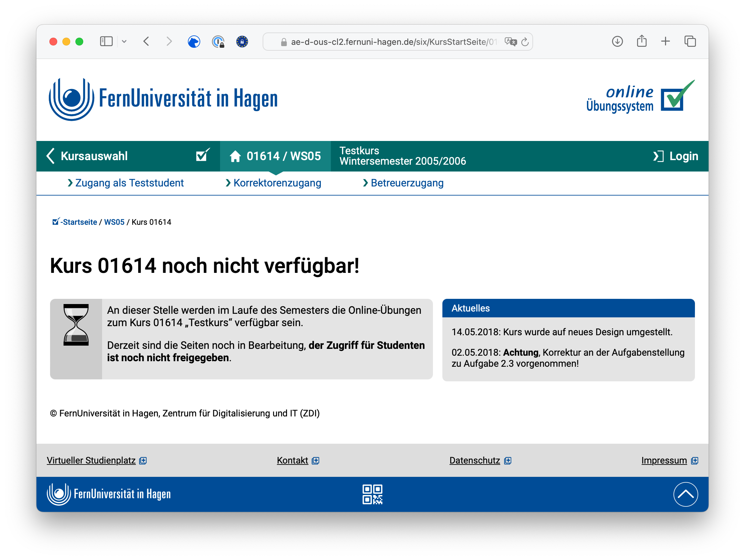Open Betreuerzugang link
Viewport: 745px width, 560px height.
(403, 183)
